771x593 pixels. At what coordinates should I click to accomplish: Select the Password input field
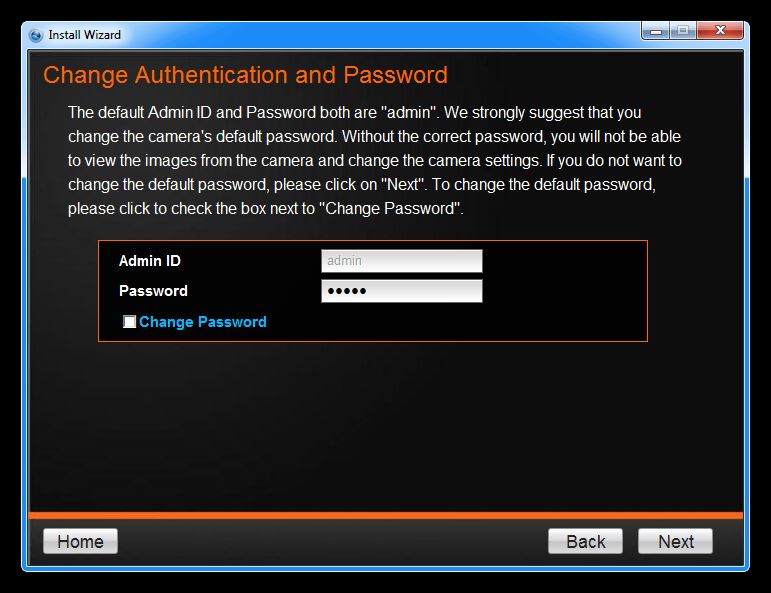[x=402, y=291]
